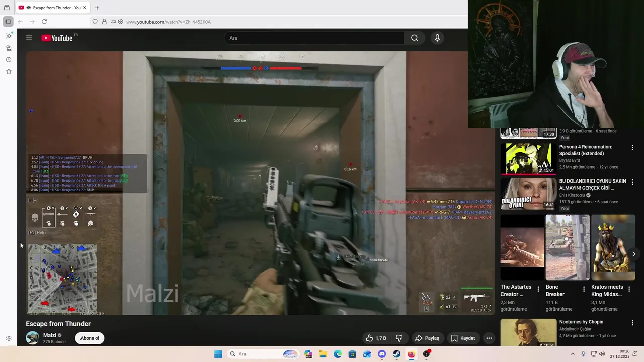
Task: Open the Bryars Byrd channel link
Action: 570,160
